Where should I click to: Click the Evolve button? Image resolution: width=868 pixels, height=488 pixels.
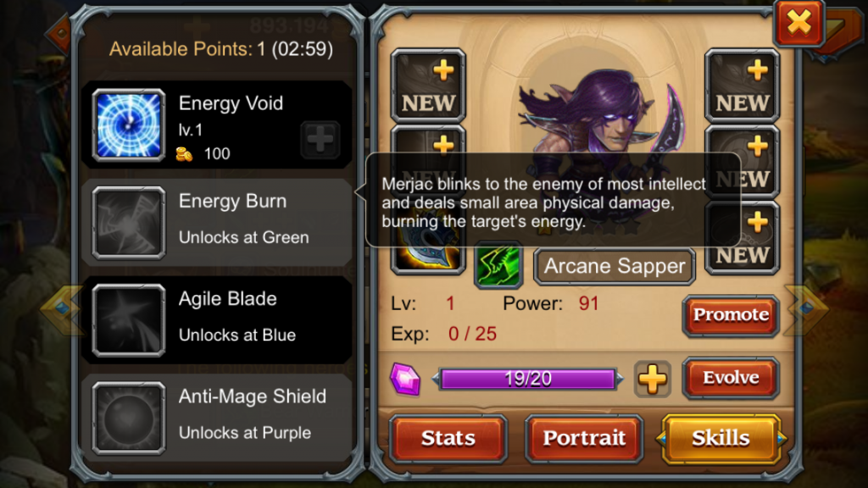731,378
